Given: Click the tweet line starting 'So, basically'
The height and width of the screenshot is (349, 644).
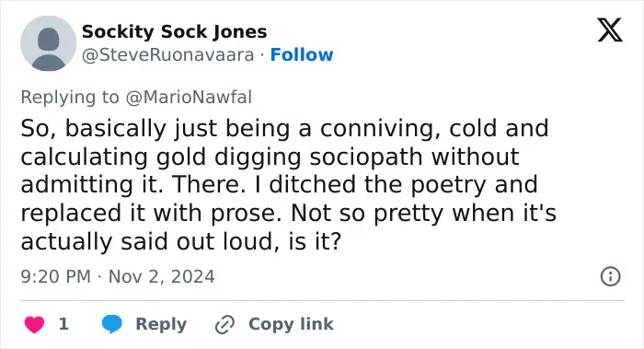Looking at the screenshot, I should click(x=284, y=128).
